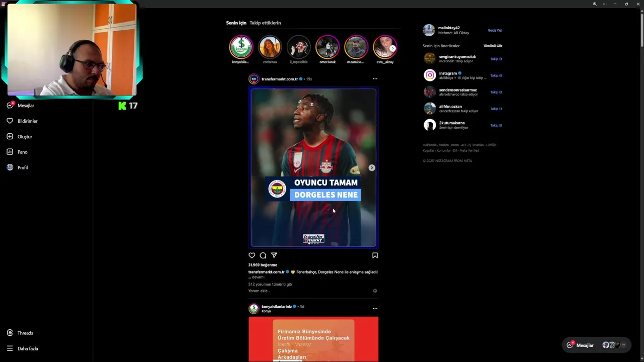The height and width of the screenshot is (362, 644).
Task: View the 31.969 beğenme likes list
Action: coord(263,265)
